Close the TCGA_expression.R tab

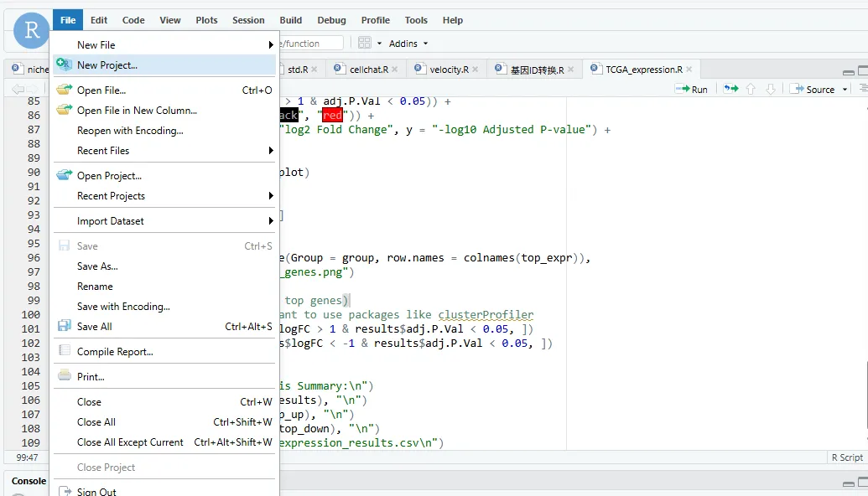coord(689,69)
